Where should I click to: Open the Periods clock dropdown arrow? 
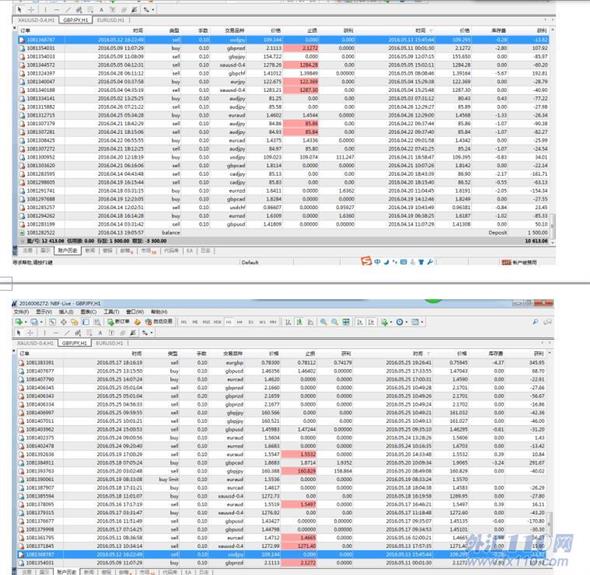click(x=407, y=322)
